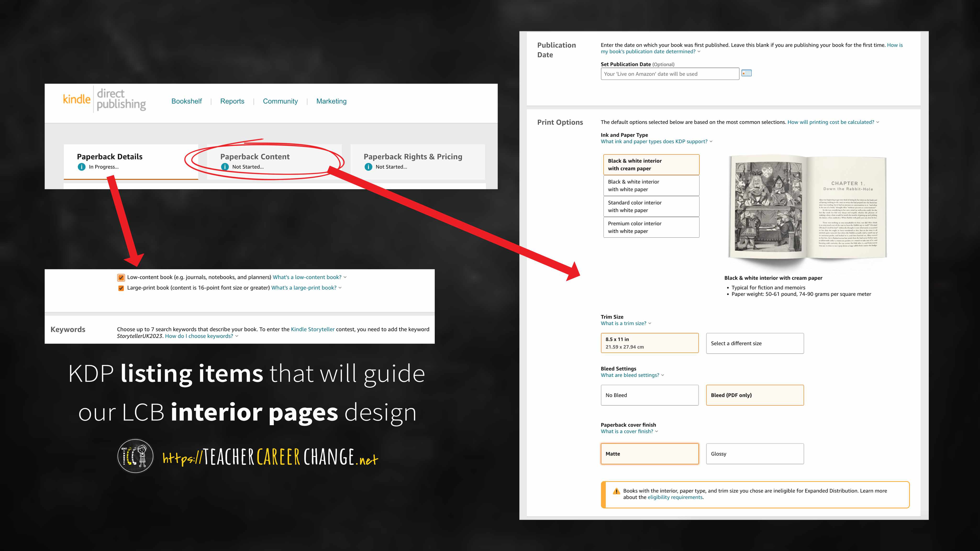
Task: Uncheck the Low-content book checkbox
Action: (121, 278)
